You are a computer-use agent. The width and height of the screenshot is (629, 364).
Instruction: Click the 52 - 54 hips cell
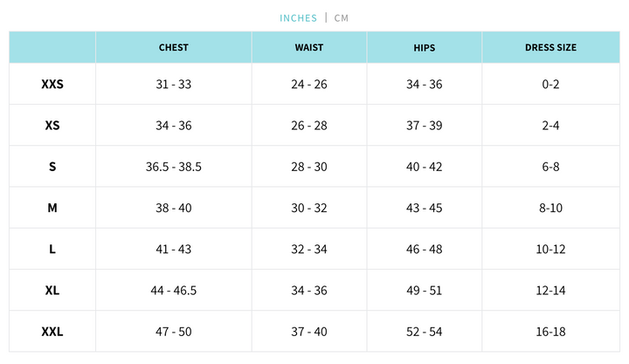point(425,332)
